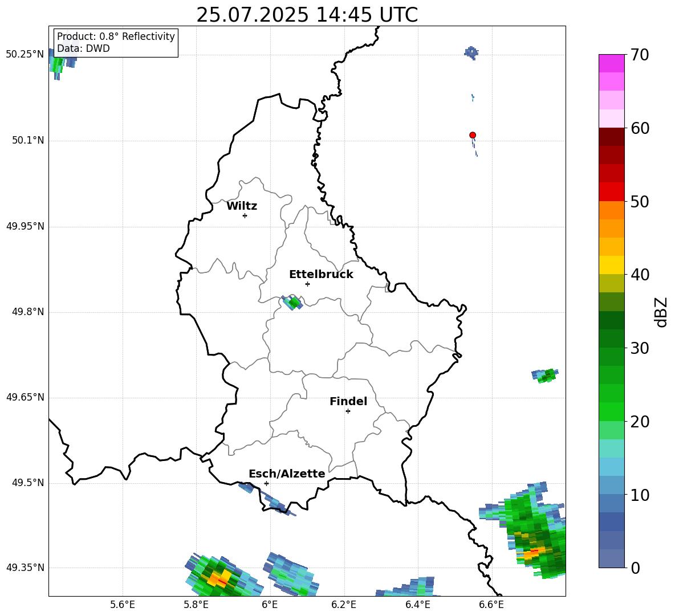
Task: Click longitude label 6.4°E
Action: (x=417, y=605)
